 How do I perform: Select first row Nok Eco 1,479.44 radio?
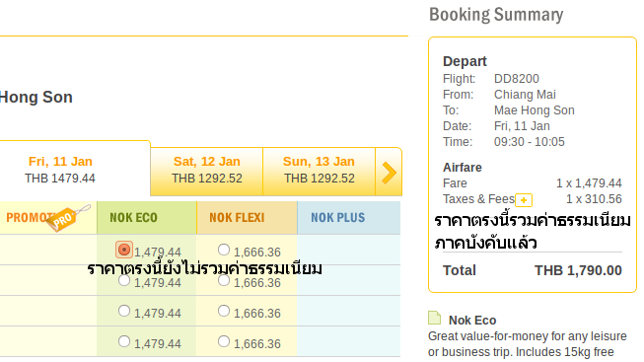coord(124,250)
